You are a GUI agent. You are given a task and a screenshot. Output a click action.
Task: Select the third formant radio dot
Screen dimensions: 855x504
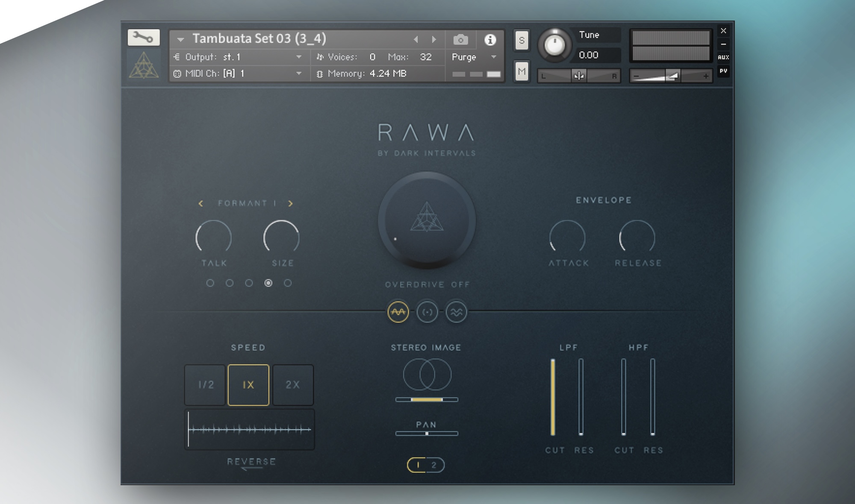(x=249, y=283)
